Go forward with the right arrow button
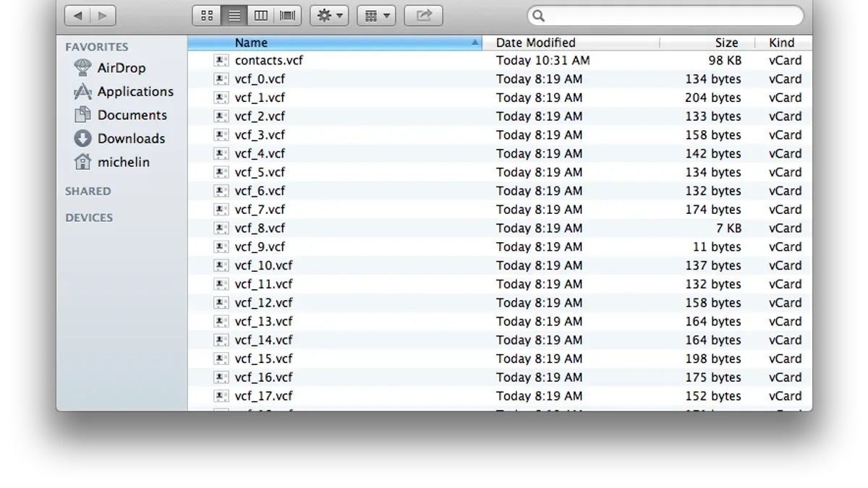The image size is (868, 488). [103, 15]
